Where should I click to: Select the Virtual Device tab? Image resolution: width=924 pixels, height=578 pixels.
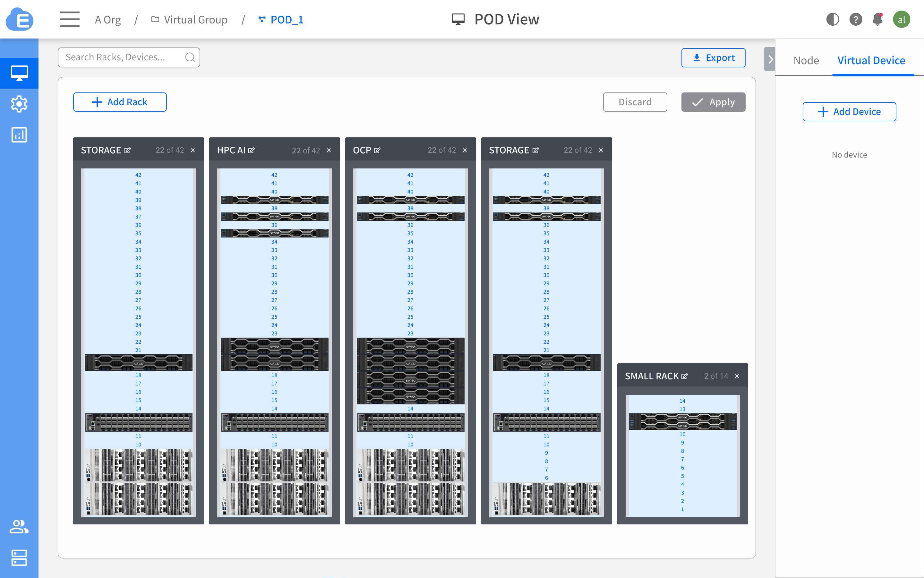point(871,60)
